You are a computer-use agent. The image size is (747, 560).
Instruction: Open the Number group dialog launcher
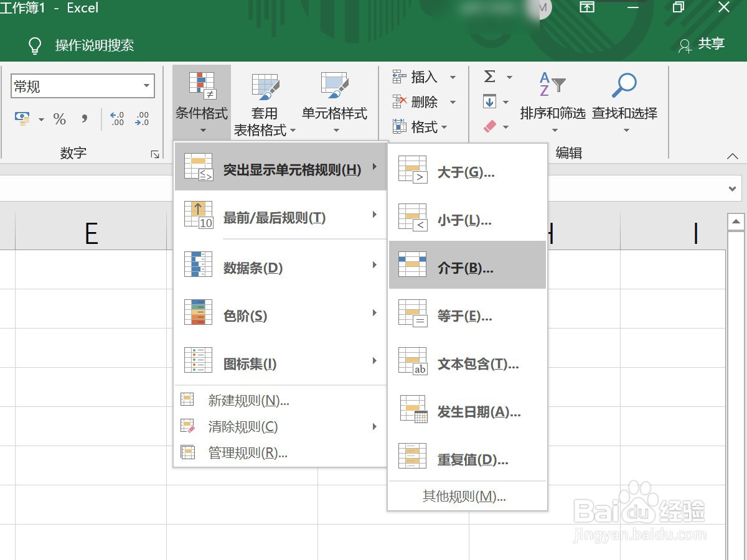(155, 154)
